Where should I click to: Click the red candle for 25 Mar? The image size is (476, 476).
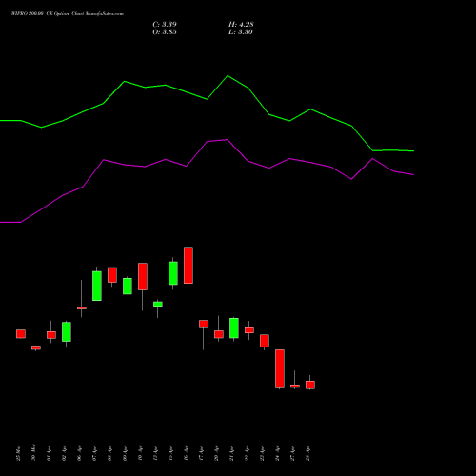[21, 334]
